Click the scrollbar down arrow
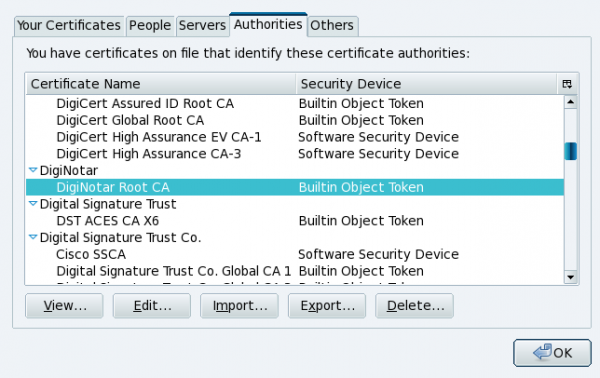Screen dimensions: 600x378 [571, 277]
